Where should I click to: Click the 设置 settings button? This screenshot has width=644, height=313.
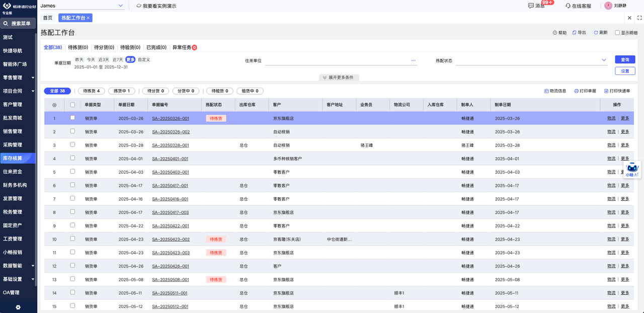[x=625, y=71]
